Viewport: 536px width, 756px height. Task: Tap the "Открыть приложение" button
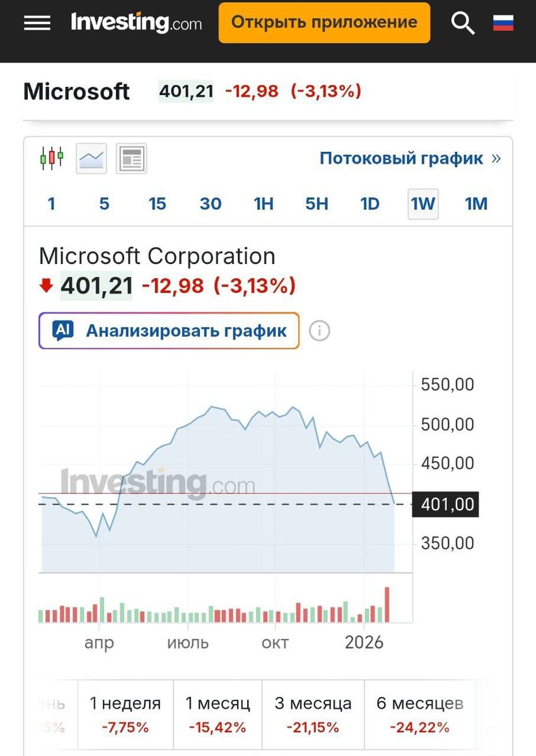click(324, 23)
